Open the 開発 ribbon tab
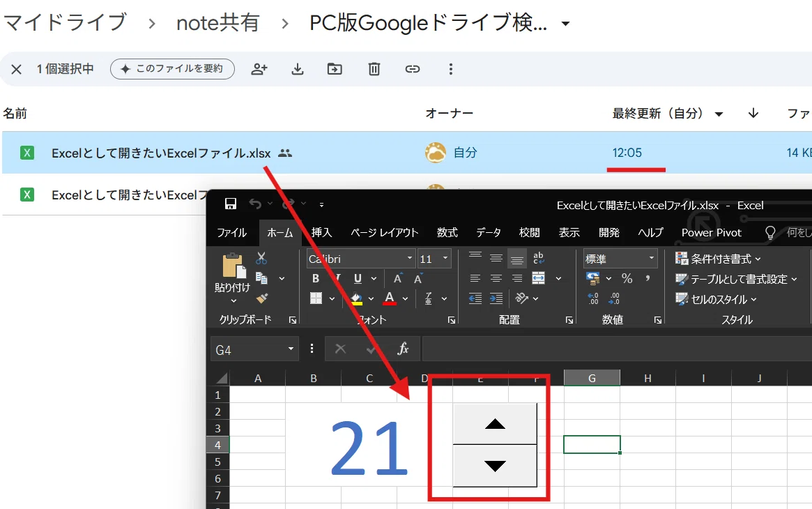Screen dimensions: 812x509 (609, 232)
